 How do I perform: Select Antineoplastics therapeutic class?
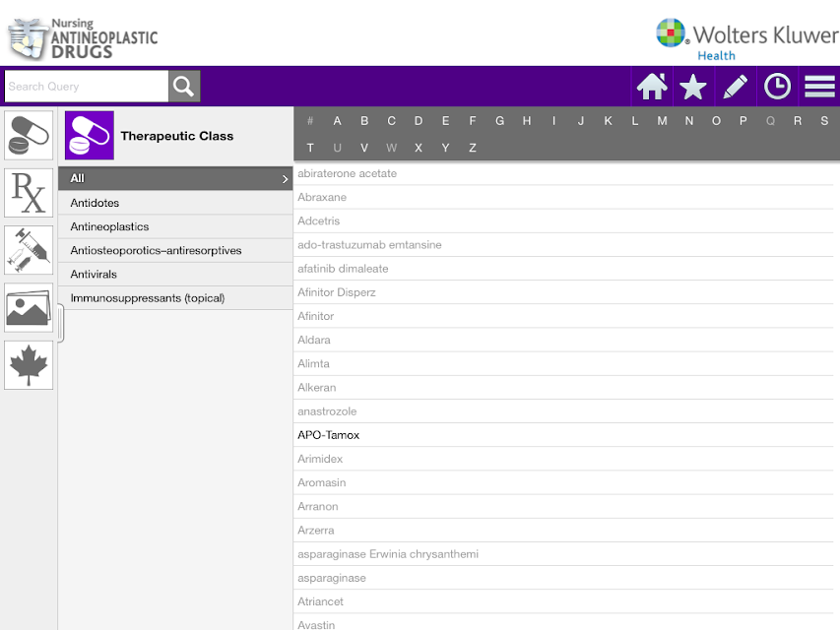175,226
